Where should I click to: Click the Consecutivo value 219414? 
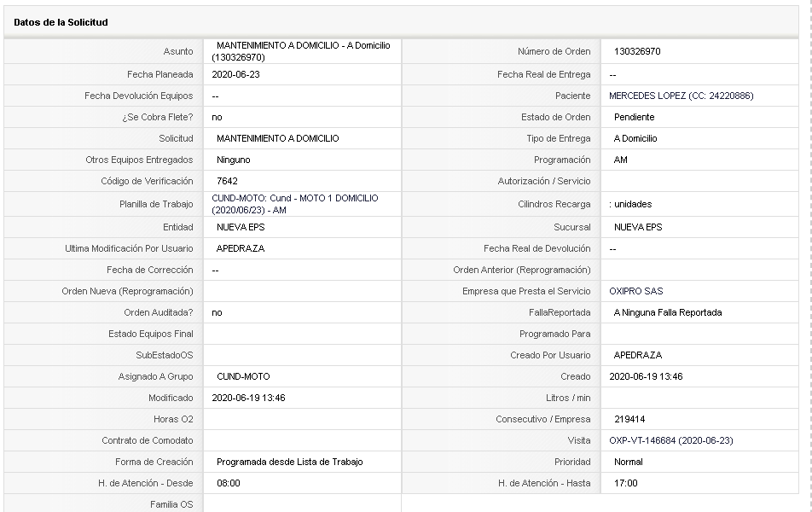pos(629,419)
